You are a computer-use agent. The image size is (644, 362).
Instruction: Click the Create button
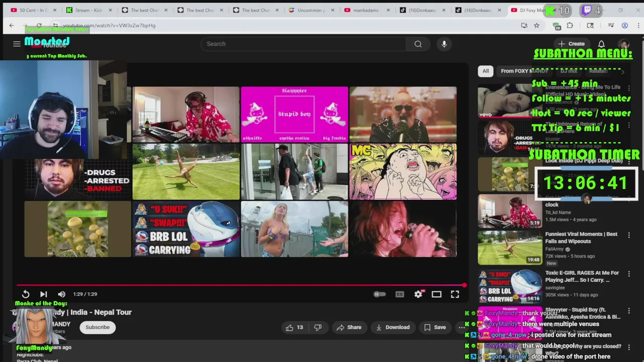572,44
